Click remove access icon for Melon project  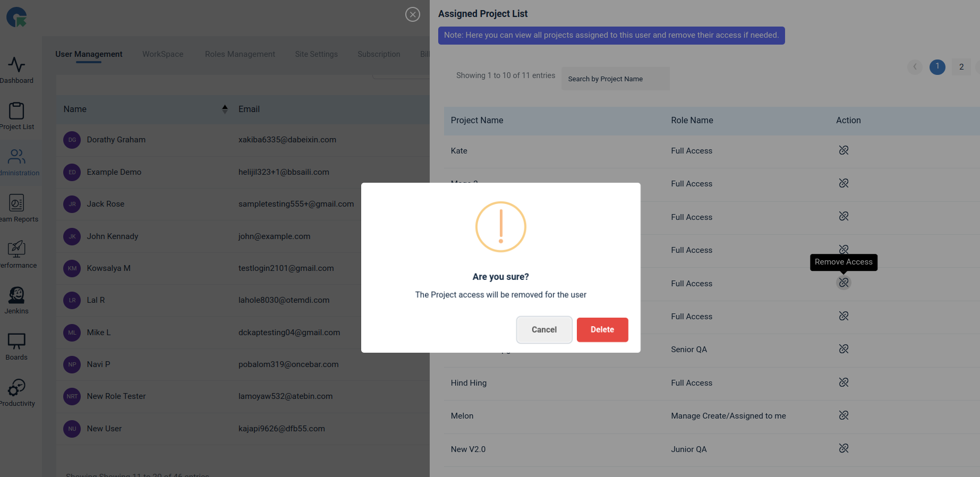pyautogui.click(x=843, y=415)
